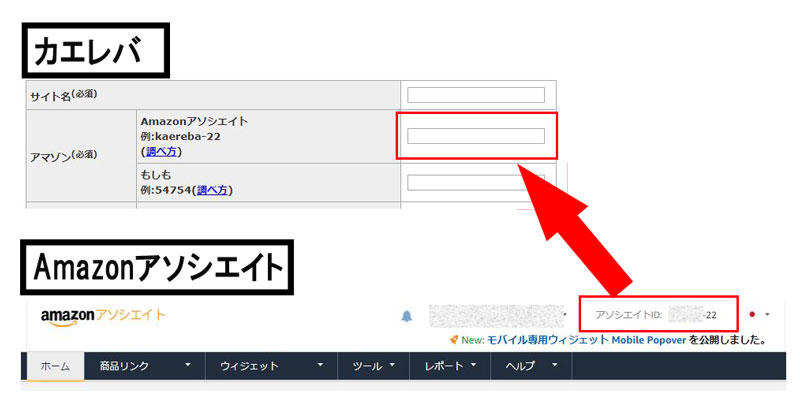
Task: Open 調べ方 link under Amazonアソシエイト
Action: 161,152
